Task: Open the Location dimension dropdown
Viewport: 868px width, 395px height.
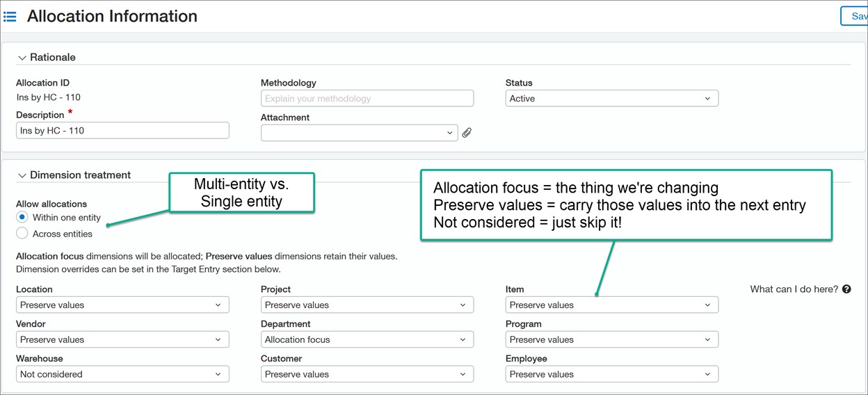Action: pyautogui.click(x=122, y=305)
